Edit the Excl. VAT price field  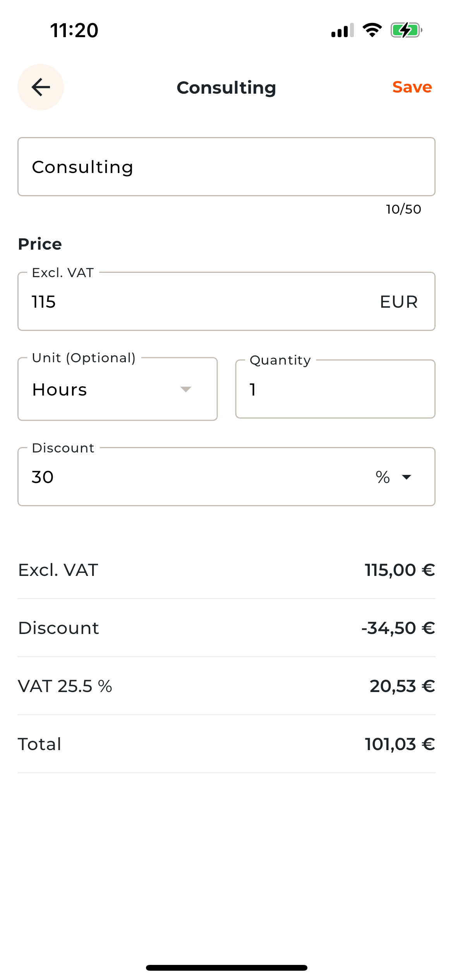pos(194,302)
